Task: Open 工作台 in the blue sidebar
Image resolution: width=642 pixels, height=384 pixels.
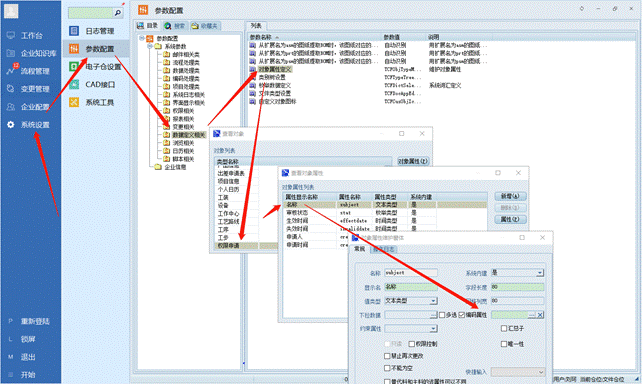Action: point(31,36)
